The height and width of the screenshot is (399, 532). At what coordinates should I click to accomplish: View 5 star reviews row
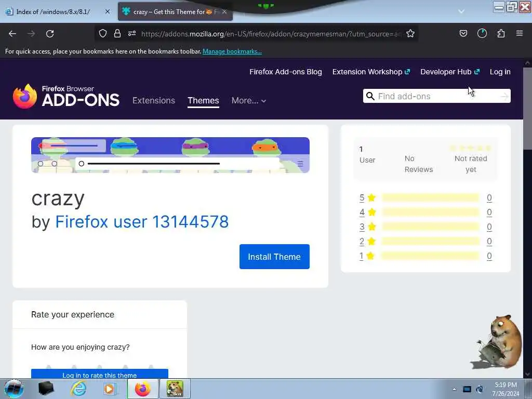426,197
